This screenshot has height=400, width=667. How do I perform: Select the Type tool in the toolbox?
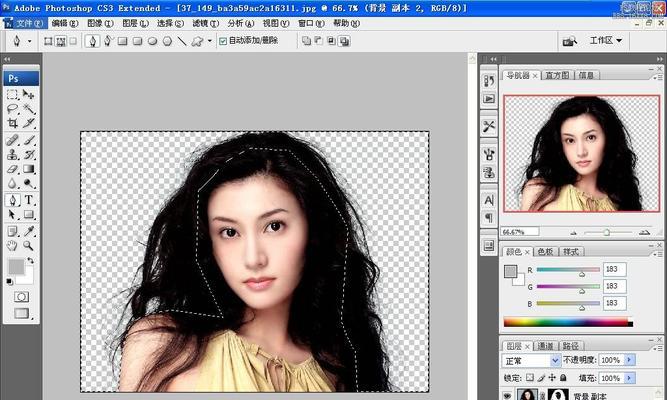(x=29, y=200)
